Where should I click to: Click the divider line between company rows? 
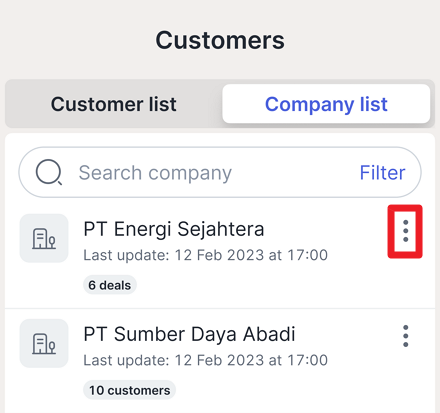point(220,309)
